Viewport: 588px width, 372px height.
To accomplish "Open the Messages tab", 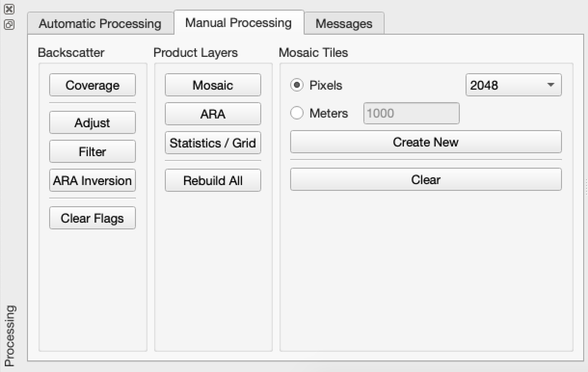I will click(344, 24).
